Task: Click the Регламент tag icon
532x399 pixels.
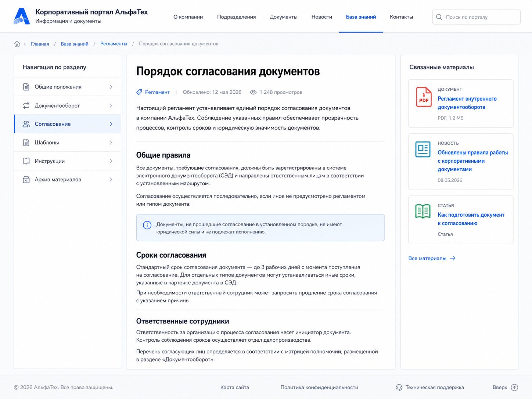Action: coord(139,92)
